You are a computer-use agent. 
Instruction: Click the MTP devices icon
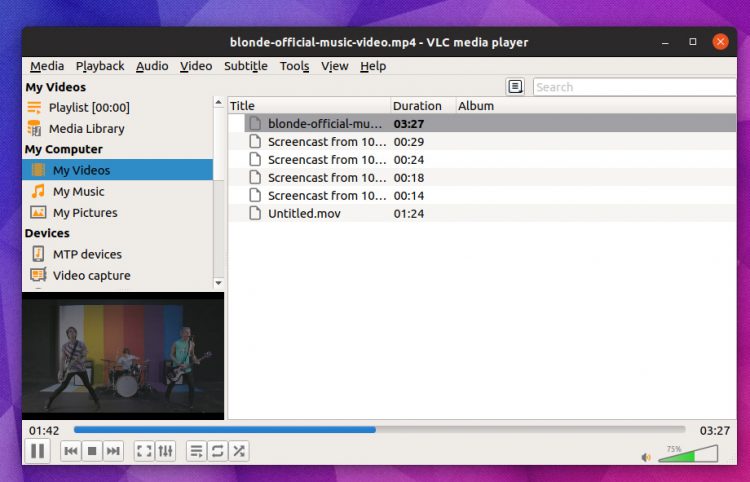[38, 254]
